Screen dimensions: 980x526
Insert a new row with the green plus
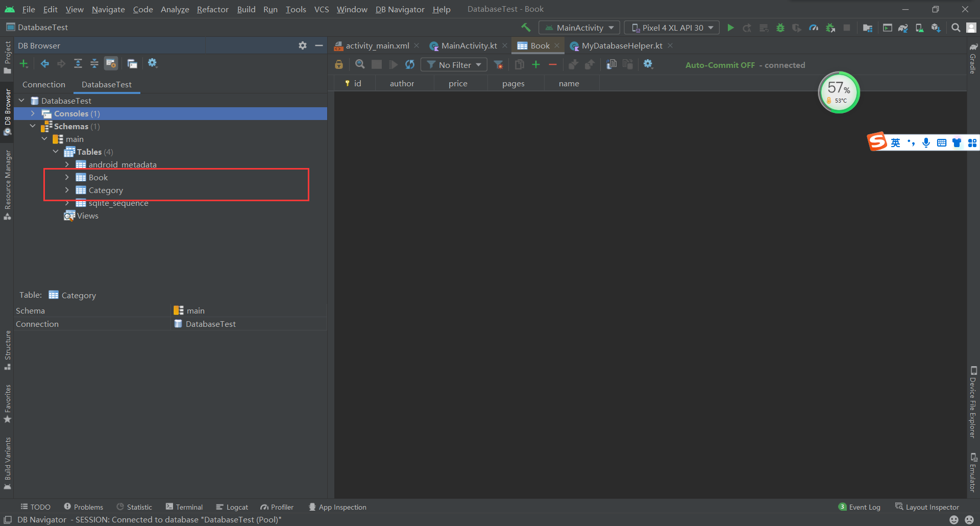click(x=536, y=64)
